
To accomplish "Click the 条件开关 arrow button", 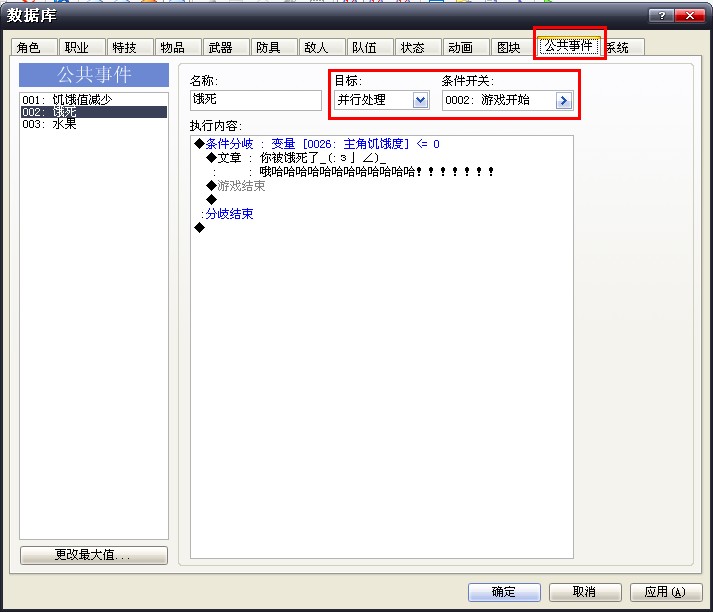I will 564,100.
